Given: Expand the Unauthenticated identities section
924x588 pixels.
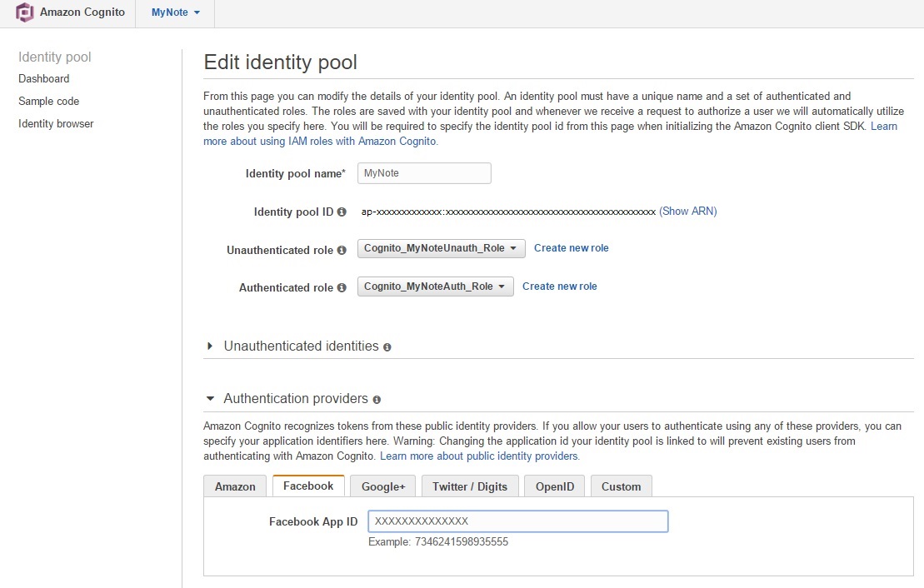Looking at the screenshot, I should [210, 346].
